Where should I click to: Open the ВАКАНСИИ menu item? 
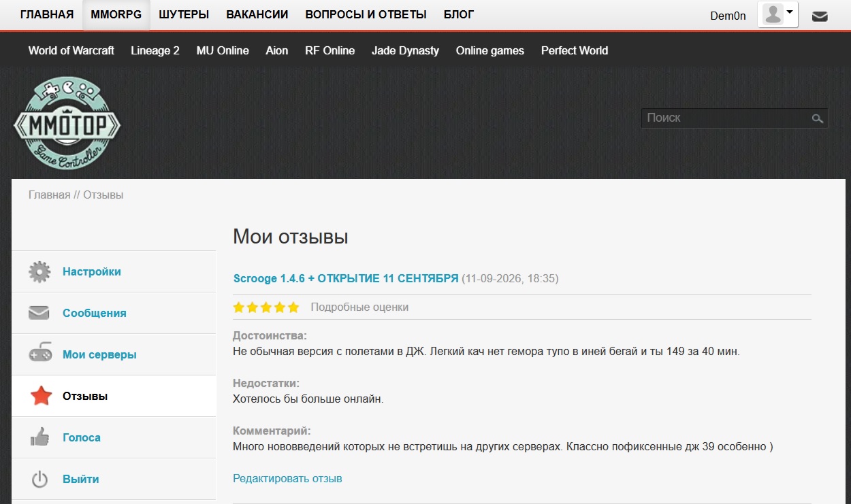(x=257, y=14)
